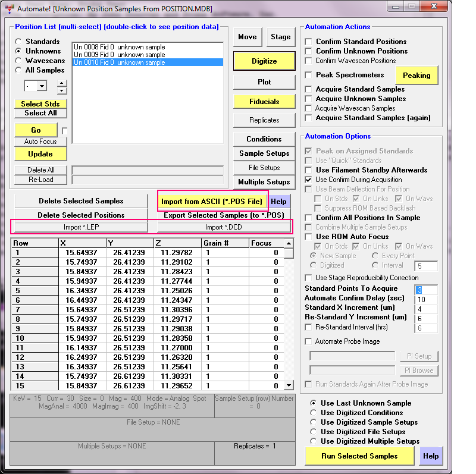
Task: Click the Automate Confirm Delay input field
Action: [x=426, y=299]
